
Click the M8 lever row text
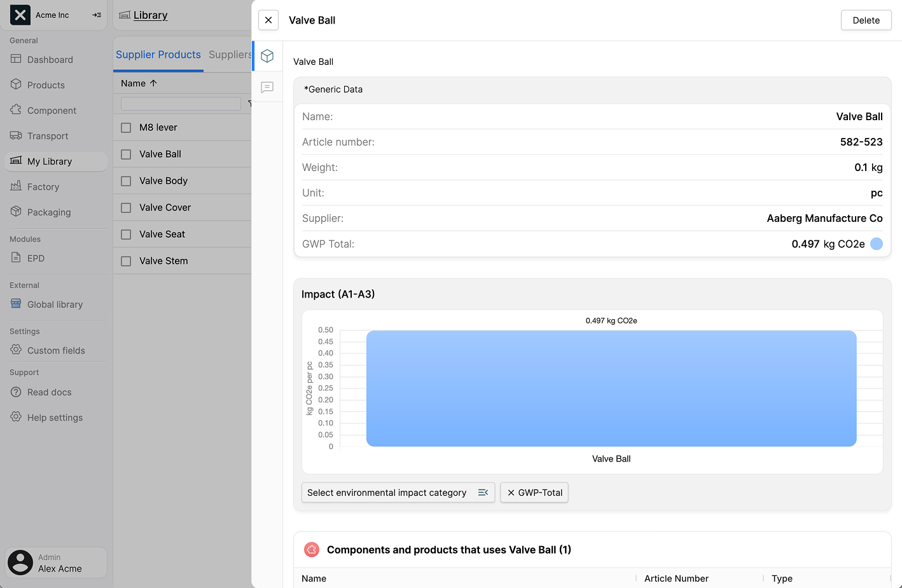coord(158,127)
